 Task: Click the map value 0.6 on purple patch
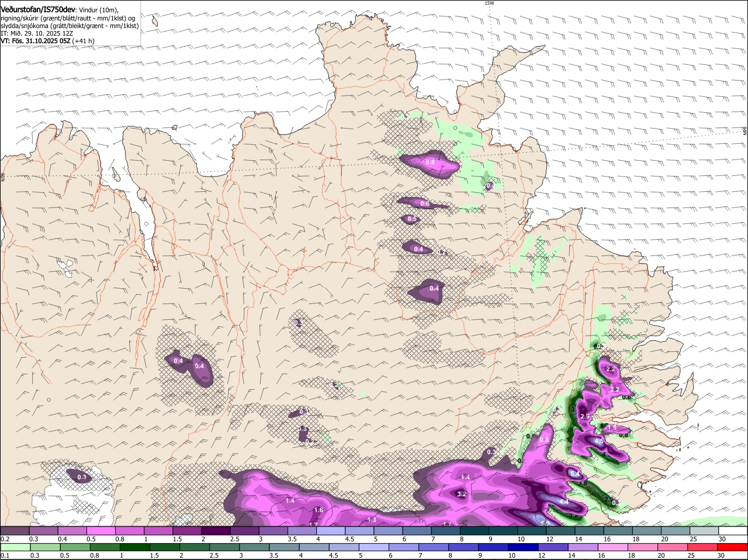425,204
